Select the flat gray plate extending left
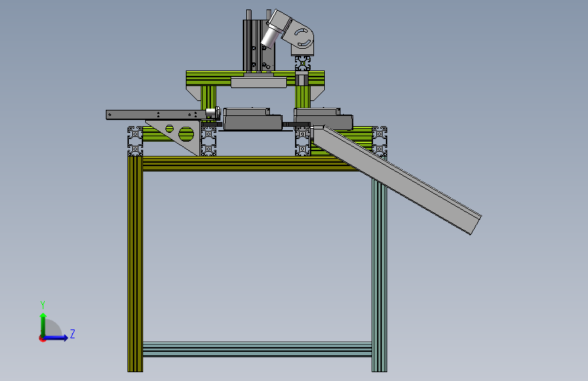The width and height of the screenshot is (588, 381). pyautogui.click(x=156, y=115)
